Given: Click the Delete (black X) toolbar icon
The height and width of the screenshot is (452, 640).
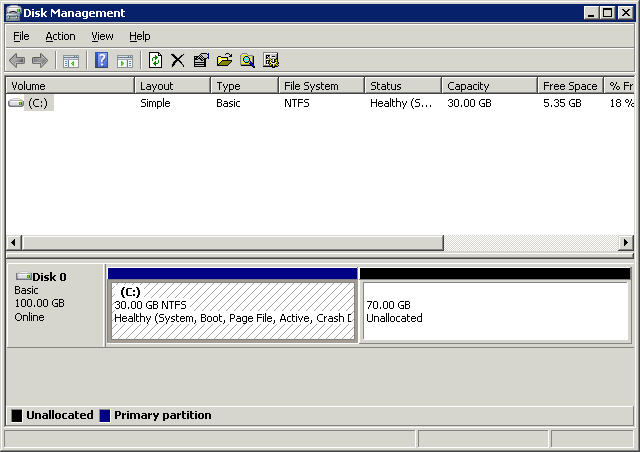Looking at the screenshot, I should click(178, 61).
